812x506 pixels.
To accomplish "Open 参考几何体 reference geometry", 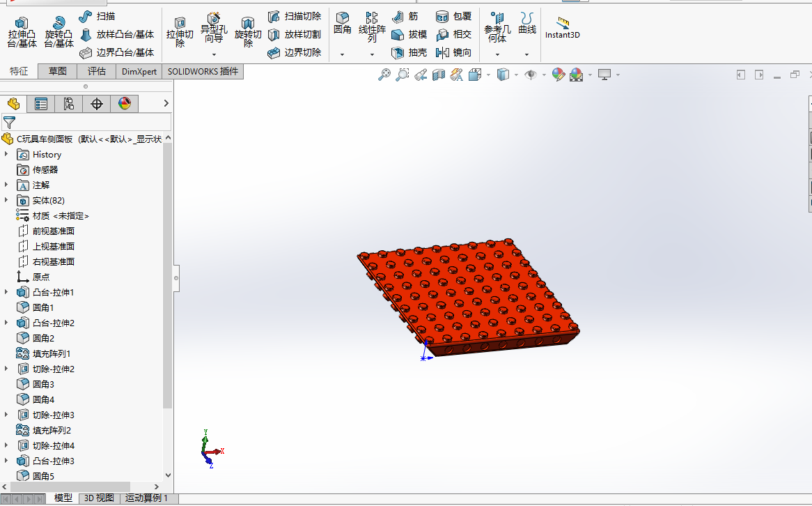I will point(497,27).
